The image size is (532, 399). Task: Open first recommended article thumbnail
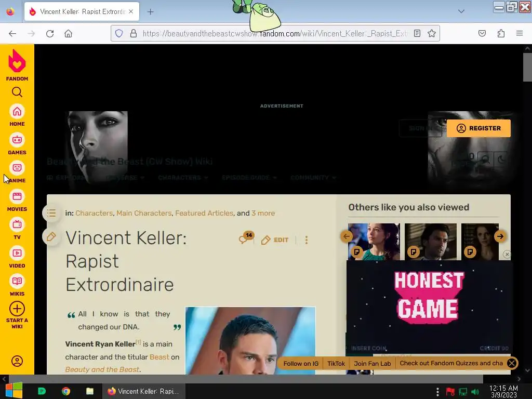(x=374, y=242)
